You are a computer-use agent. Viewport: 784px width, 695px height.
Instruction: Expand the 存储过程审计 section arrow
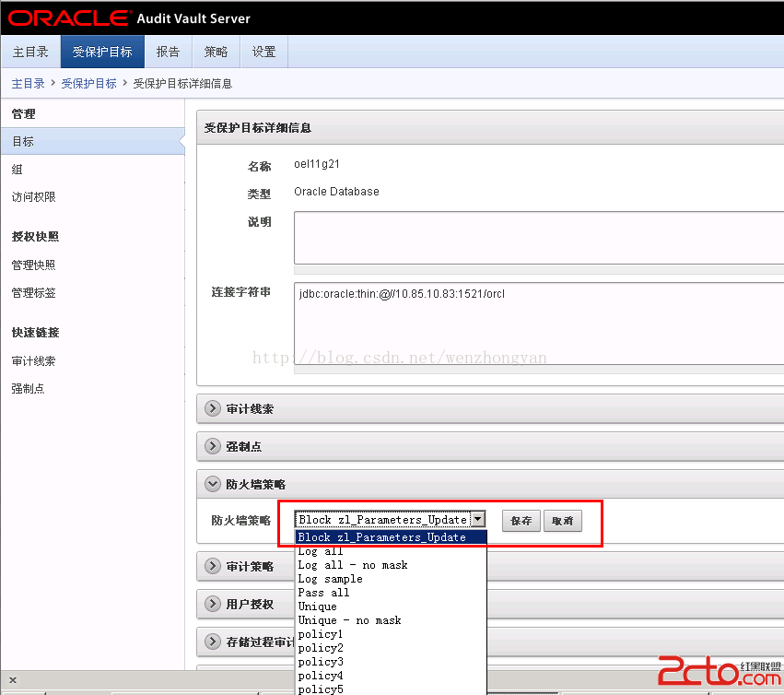213,642
